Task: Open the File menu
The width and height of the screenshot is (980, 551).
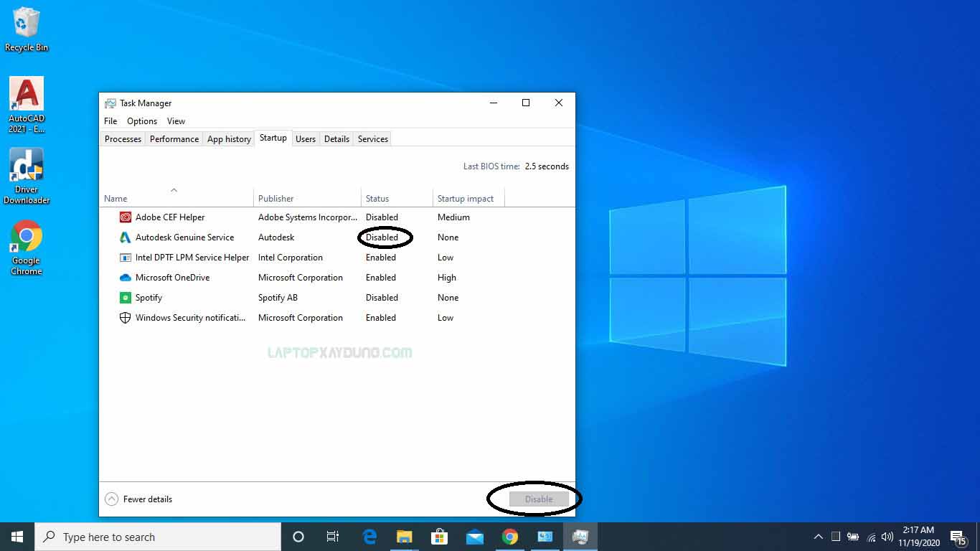Action: point(110,121)
